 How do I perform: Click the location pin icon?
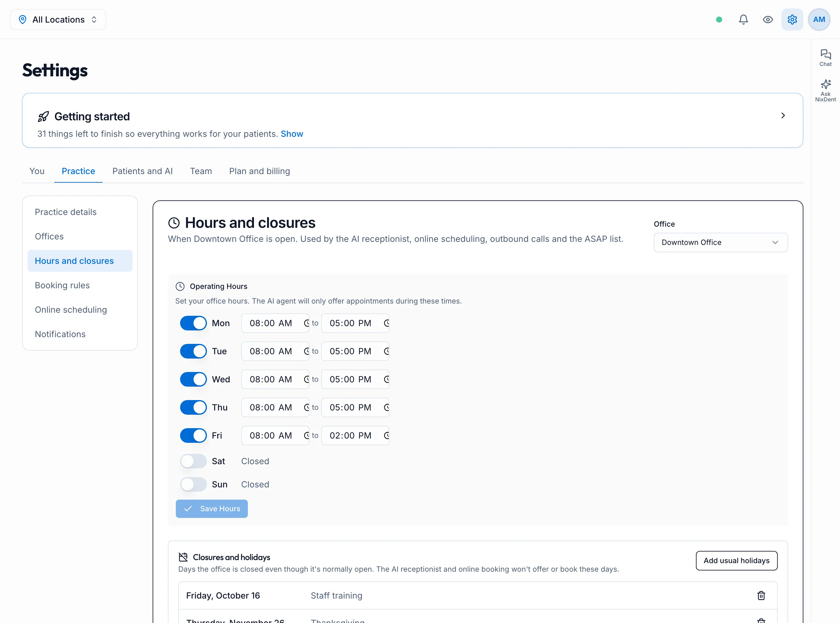pos(23,20)
